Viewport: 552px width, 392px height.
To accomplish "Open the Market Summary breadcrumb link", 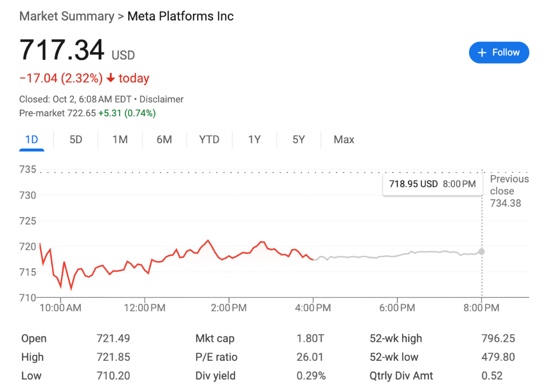I will [x=66, y=16].
